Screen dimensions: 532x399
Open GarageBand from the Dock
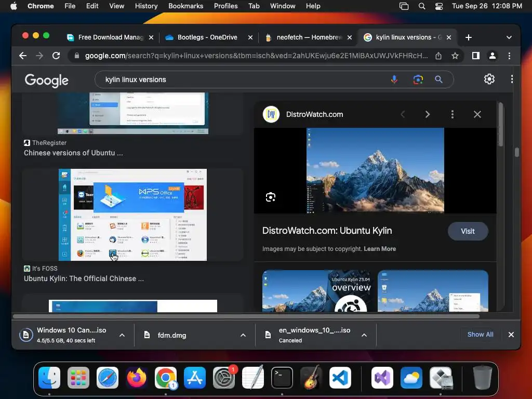pyautogui.click(x=311, y=378)
